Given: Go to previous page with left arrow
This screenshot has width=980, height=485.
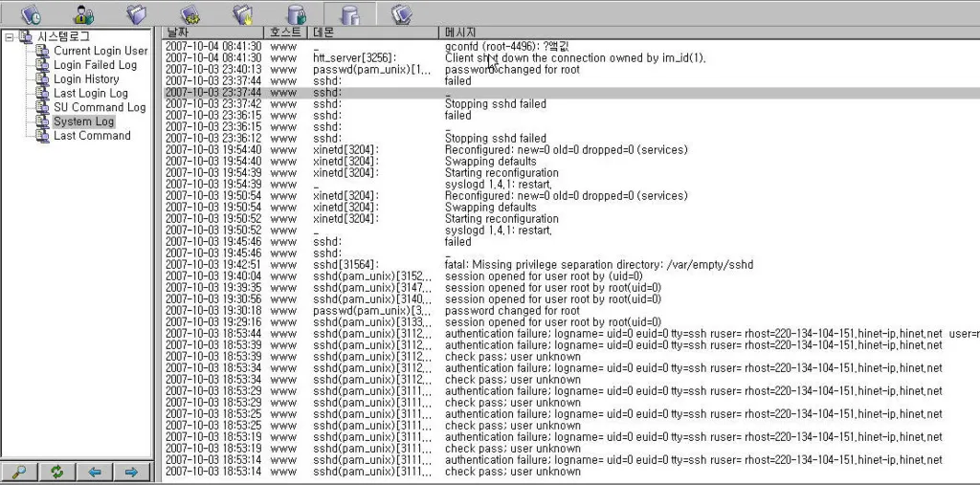Looking at the screenshot, I should click(94, 472).
